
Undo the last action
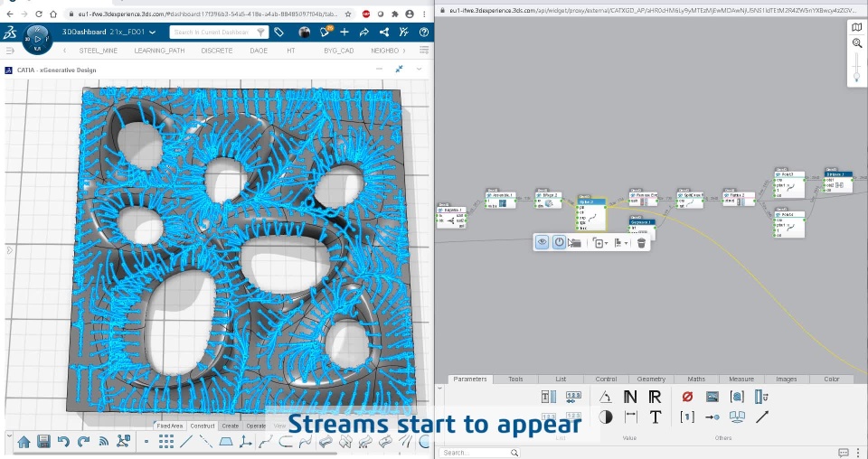pyautogui.click(x=63, y=441)
